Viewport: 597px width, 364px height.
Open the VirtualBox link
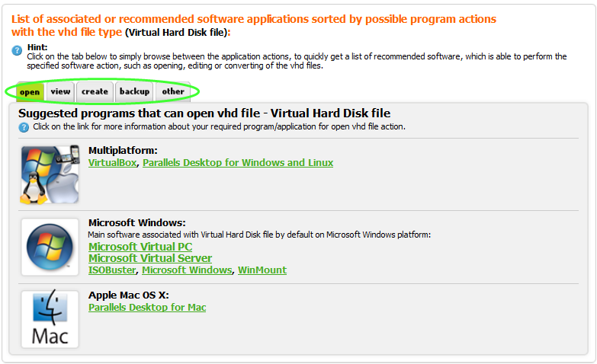point(112,163)
